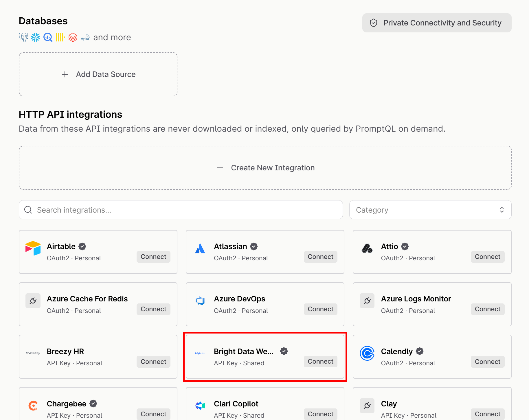Open Private Connectivity and Security

click(437, 23)
